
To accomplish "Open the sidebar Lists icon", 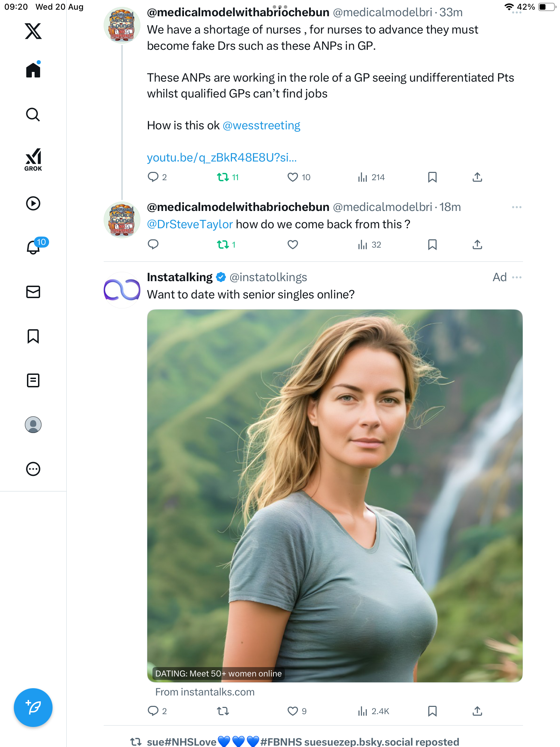I will click(x=33, y=380).
